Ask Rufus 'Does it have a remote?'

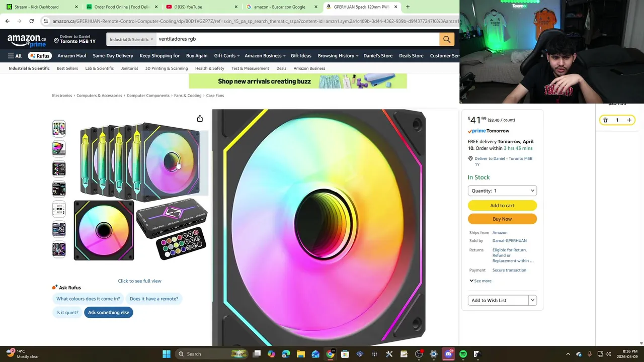pyautogui.click(x=154, y=299)
